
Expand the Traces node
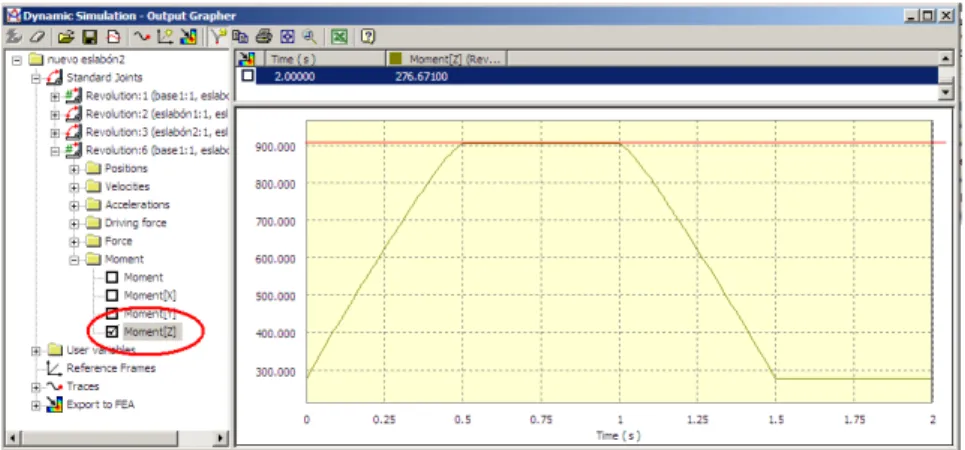click(x=36, y=387)
